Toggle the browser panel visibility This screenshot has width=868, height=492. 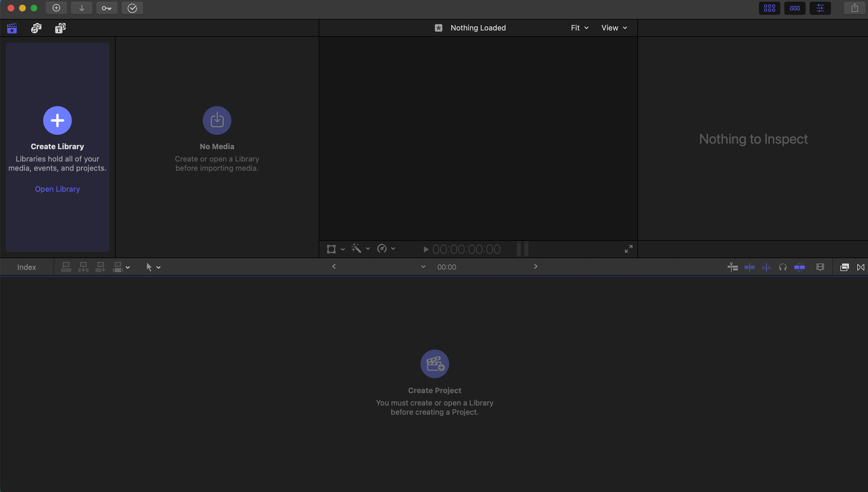[x=769, y=8]
